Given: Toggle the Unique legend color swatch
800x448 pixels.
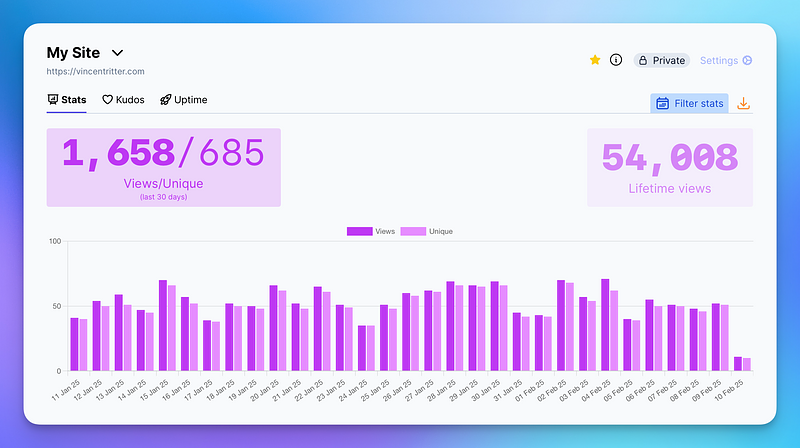Looking at the screenshot, I should [413, 231].
